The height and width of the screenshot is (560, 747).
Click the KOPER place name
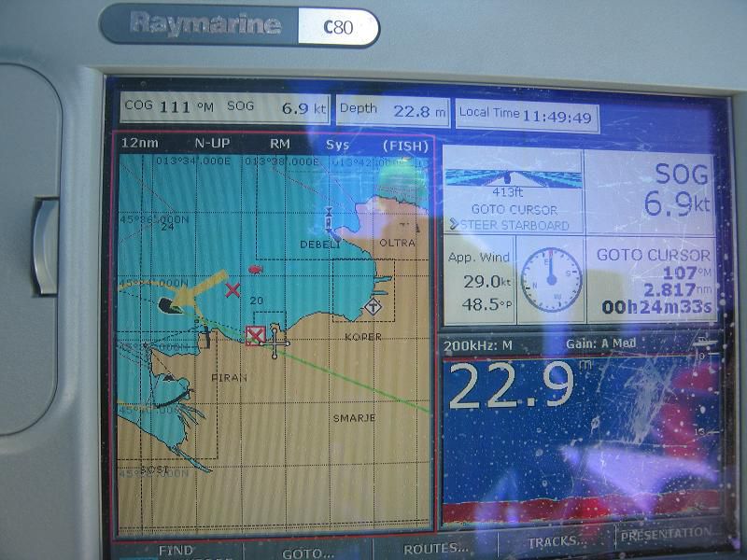(x=363, y=337)
